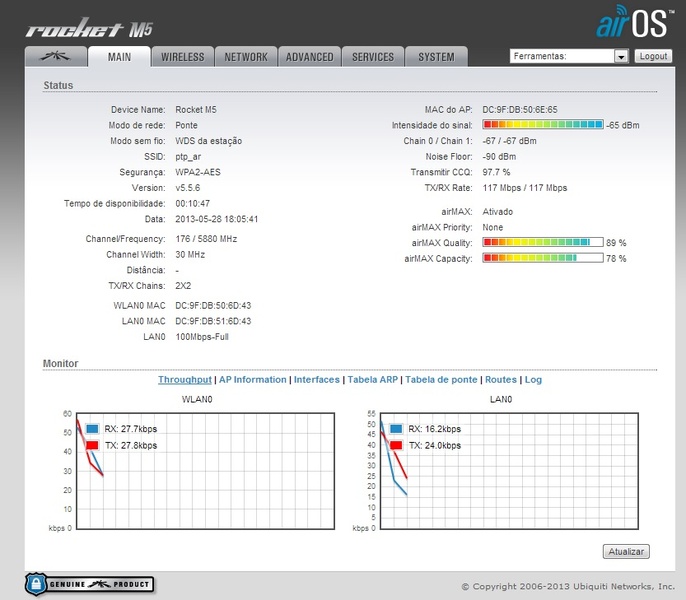Open the AP Information link
This screenshot has width=686, height=600.
(x=252, y=379)
